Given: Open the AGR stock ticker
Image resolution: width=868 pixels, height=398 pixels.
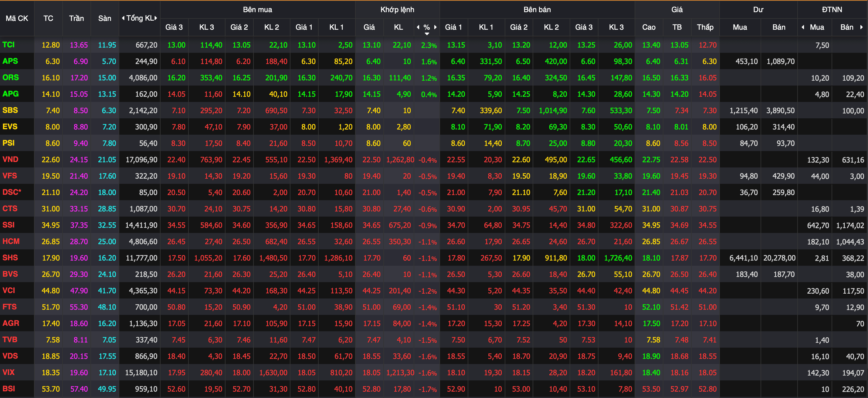Looking at the screenshot, I should click(x=11, y=323).
